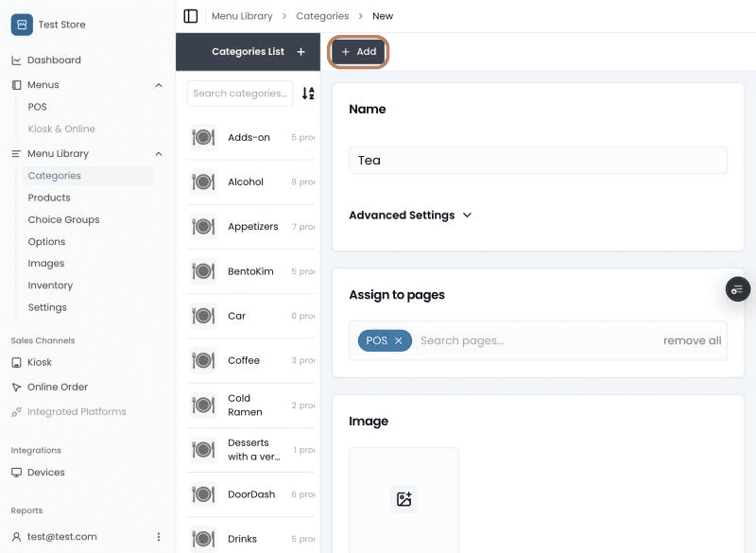Viewport: 756px width, 553px height.
Task: Collapse the Menus section chevron
Action: pos(159,85)
